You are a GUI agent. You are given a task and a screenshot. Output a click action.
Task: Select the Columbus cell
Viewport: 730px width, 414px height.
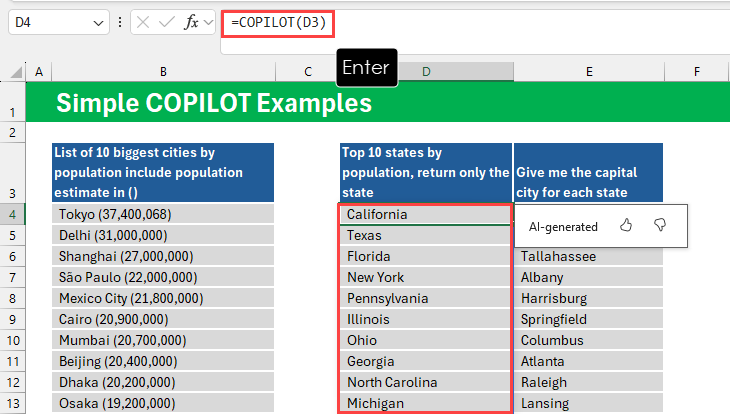pos(588,340)
